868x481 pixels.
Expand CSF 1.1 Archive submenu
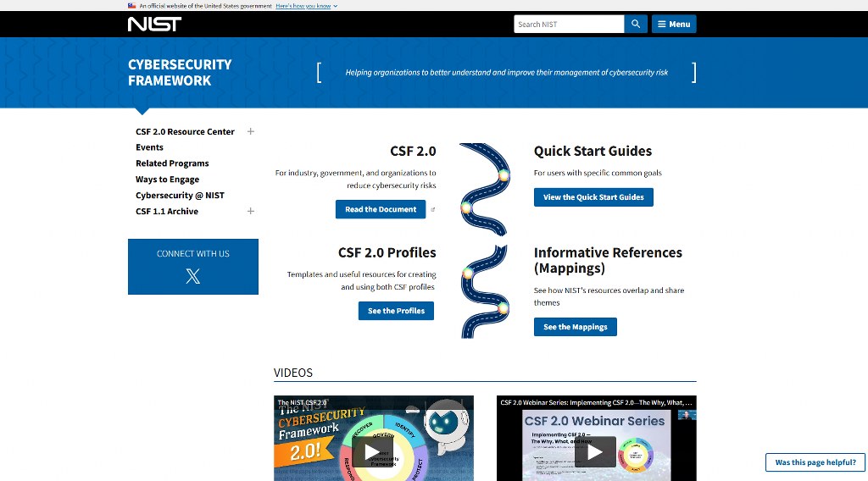pos(251,211)
